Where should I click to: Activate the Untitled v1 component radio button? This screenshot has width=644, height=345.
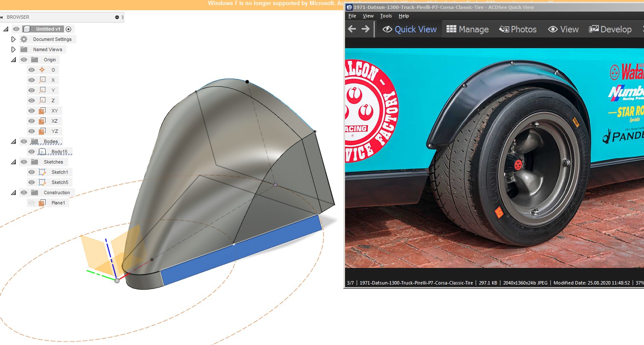coord(68,29)
